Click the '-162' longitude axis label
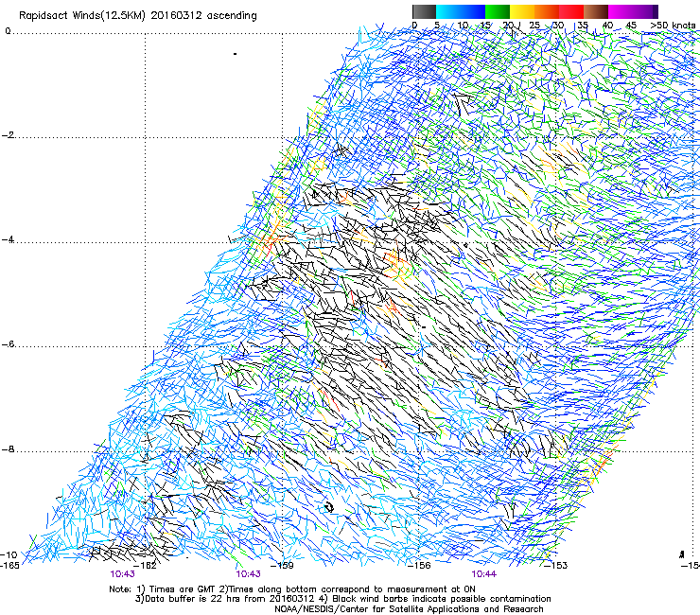This screenshot has height=615, width=700. tap(147, 566)
